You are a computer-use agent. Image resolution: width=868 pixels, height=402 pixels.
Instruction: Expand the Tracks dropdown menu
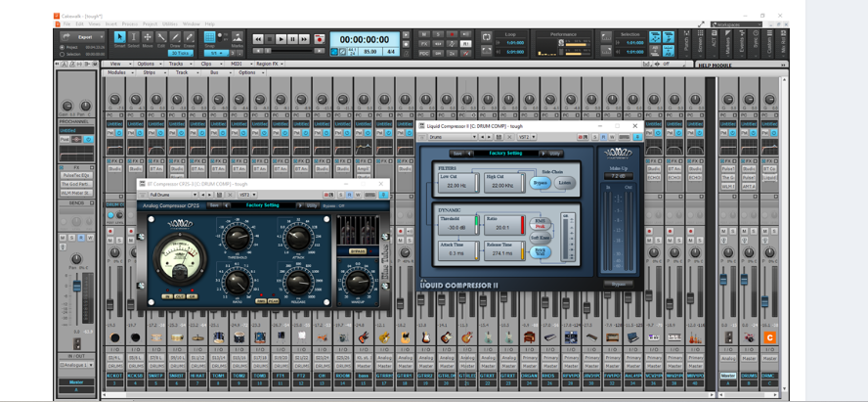pos(179,65)
